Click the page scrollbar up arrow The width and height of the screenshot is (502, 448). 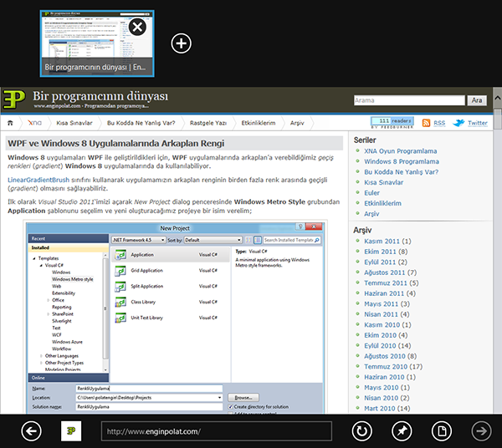click(498, 98)
